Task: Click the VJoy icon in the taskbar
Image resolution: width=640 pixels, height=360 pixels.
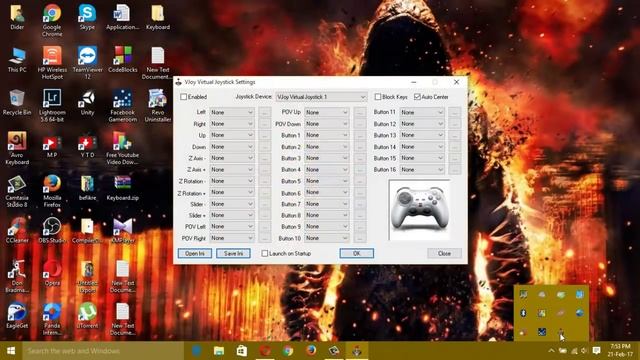Action: pyautogui.click(x=357, y=351)
